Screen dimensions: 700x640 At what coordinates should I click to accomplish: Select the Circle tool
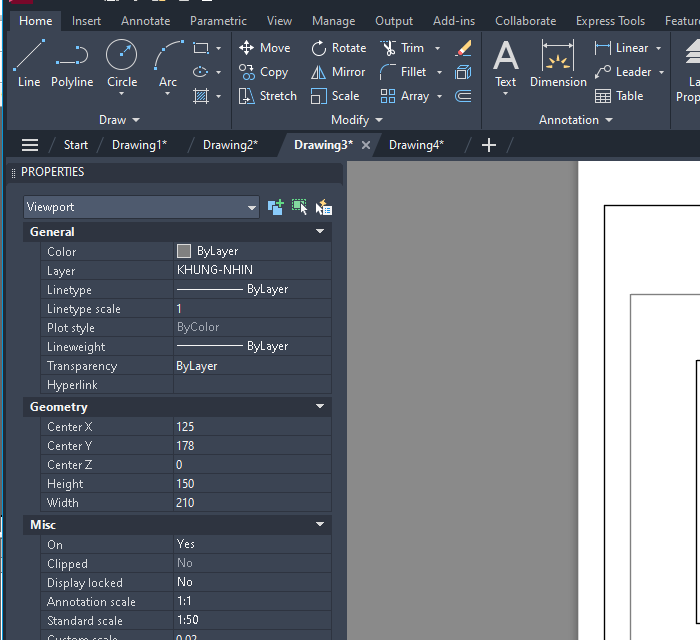121,62
